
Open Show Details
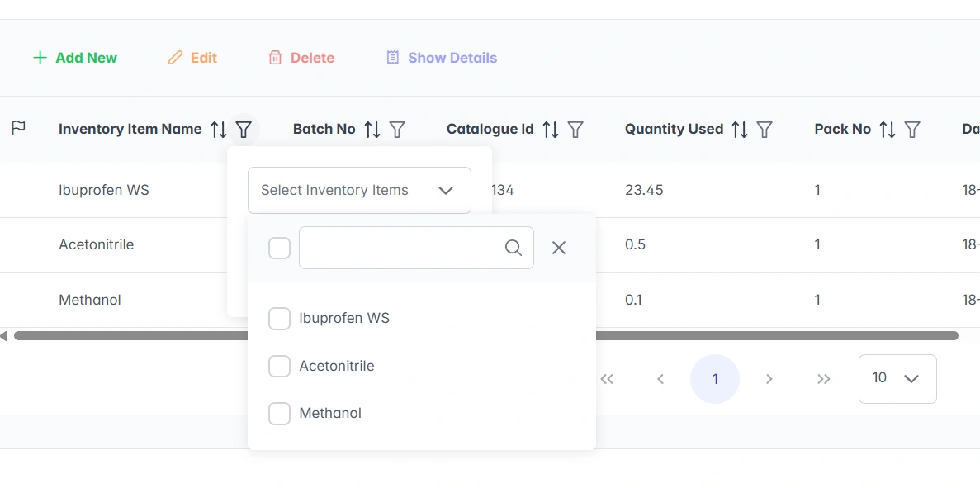tap(442, 58)
